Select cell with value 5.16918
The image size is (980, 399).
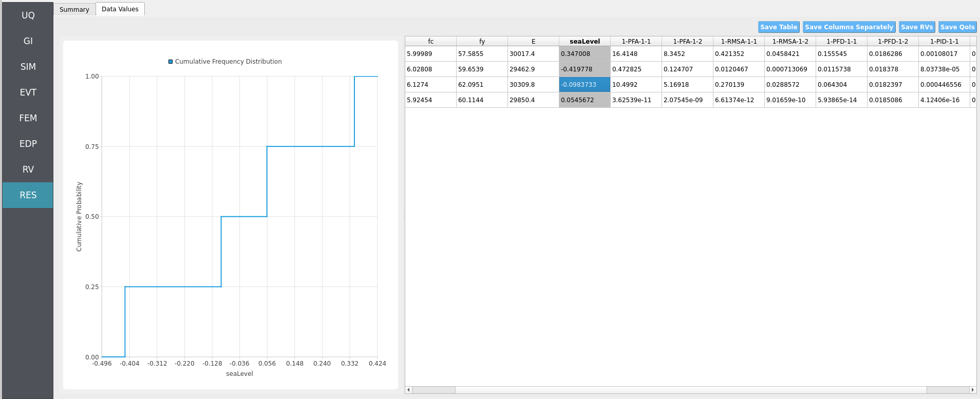pos(687,85)
